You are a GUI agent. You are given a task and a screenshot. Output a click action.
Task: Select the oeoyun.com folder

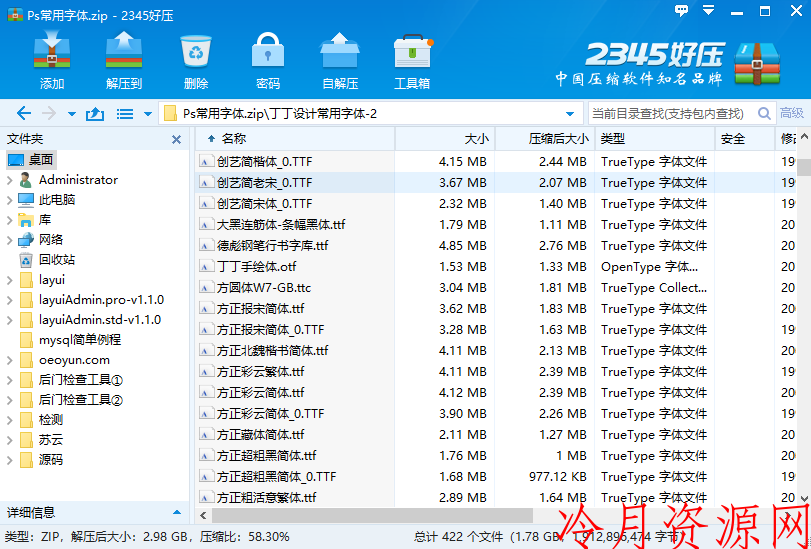(x=74, y=360)
